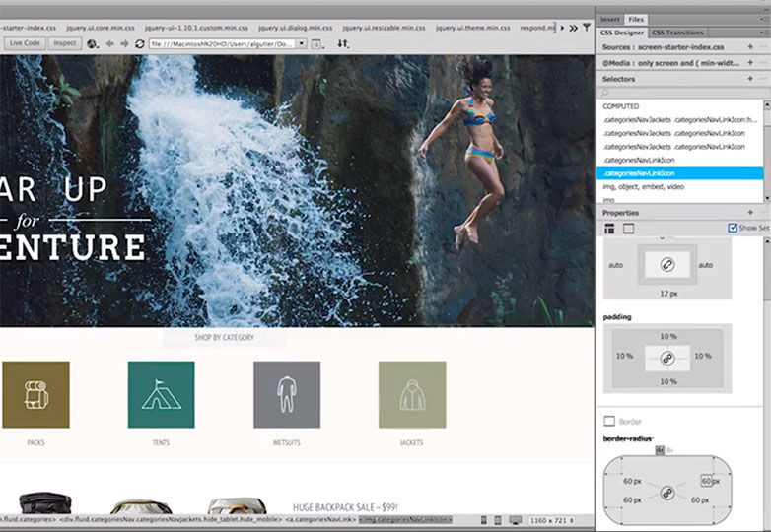Viewport: 771px width, 532px height.
Task: Toggle the Show Set checkbox
Action: 732,228
